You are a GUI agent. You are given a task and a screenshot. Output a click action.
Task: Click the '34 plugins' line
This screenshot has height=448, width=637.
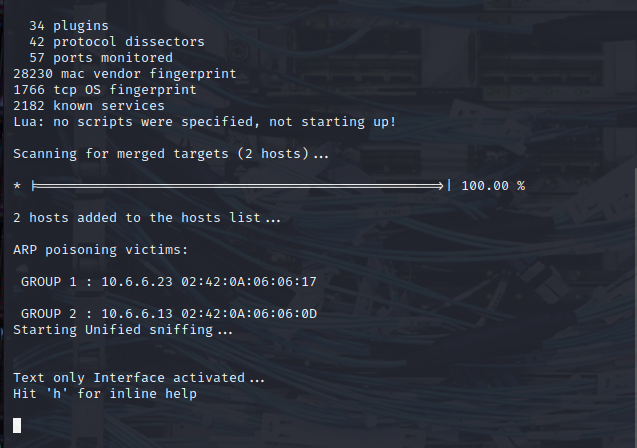coord(69,26)
